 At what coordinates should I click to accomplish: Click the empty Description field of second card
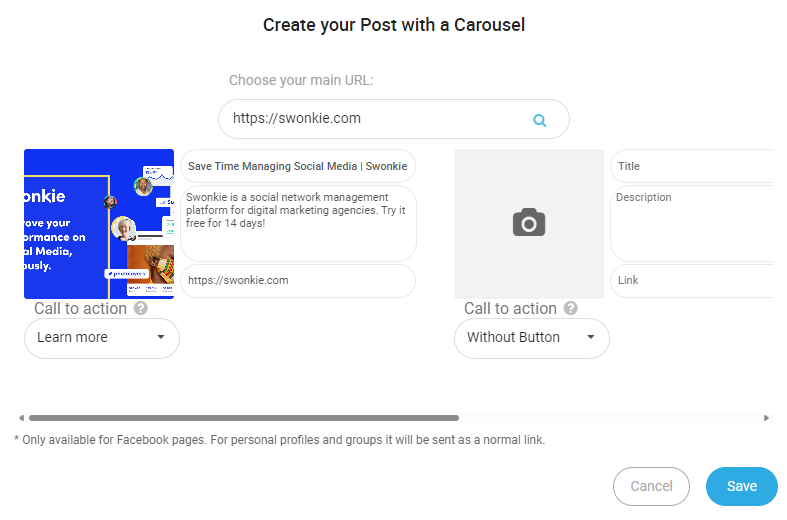693,223
